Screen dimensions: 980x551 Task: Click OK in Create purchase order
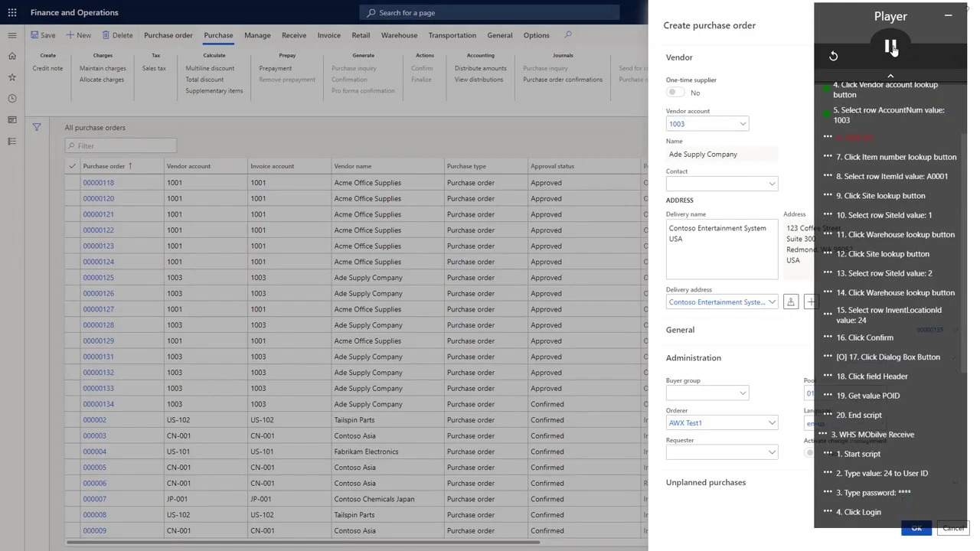(x=916, y=528)
